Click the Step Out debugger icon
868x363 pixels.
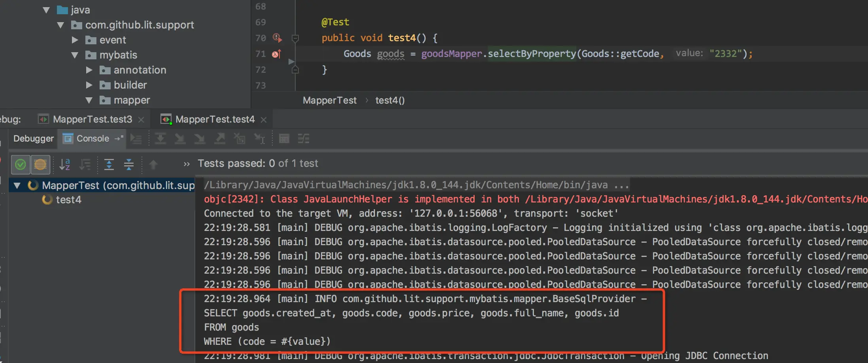[x=220, y=139]
